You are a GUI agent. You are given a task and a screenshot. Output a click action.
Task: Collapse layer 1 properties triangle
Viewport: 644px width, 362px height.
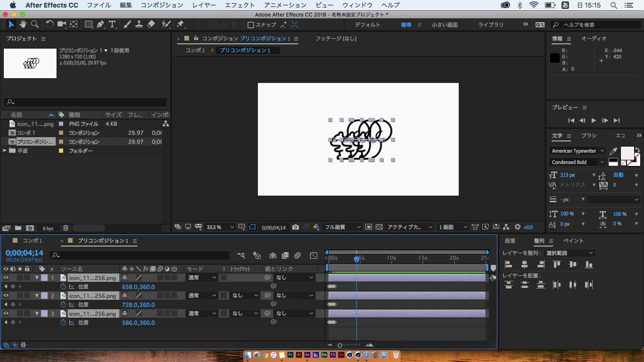pyautogui.click(x=37, y=278)
